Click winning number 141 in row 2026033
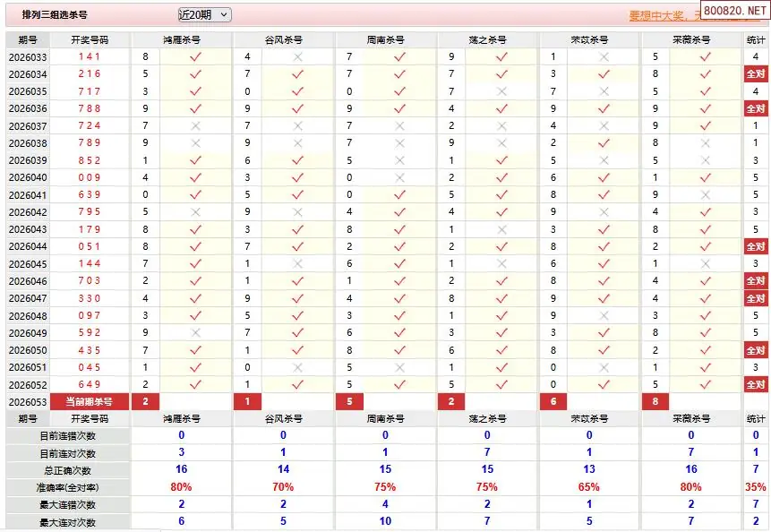Screen dimensions: 771x532 pos(90,57)
